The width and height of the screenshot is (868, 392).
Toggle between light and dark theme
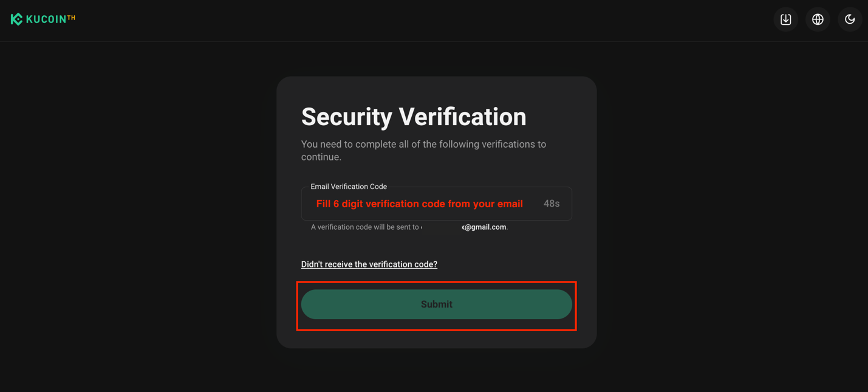pos(850,19)
